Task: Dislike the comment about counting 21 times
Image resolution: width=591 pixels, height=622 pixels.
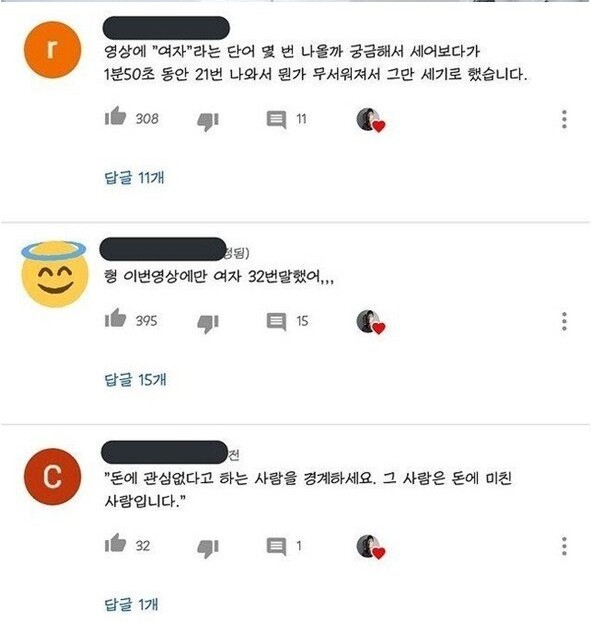Action: click(x=208, y=121)
